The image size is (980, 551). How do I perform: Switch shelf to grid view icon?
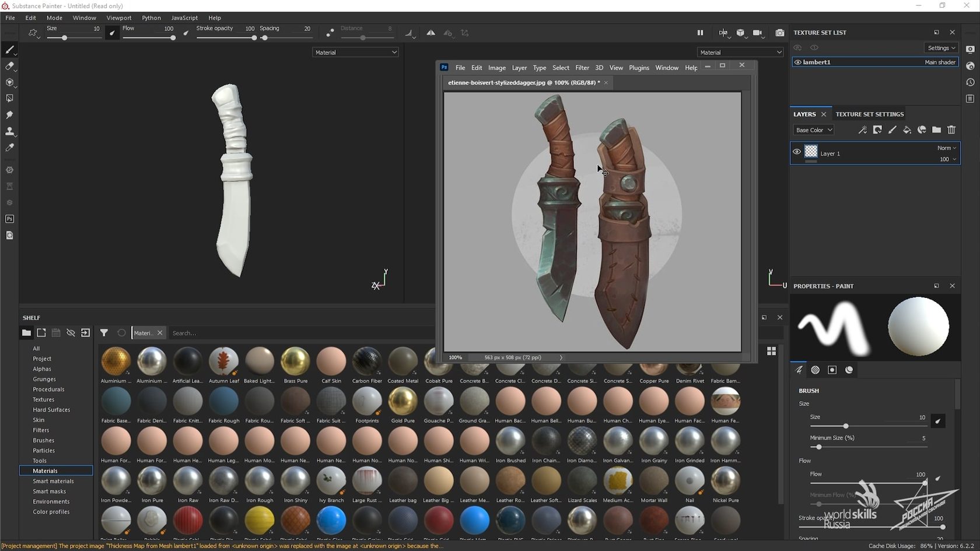(x=771, y=351)
